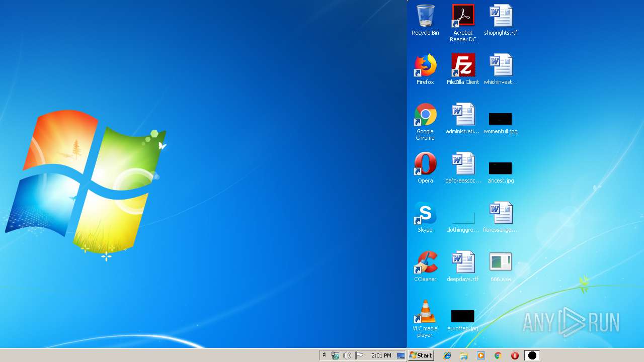Click the 2:01 PM clock

pyautogui.click(x=381, y=355)
